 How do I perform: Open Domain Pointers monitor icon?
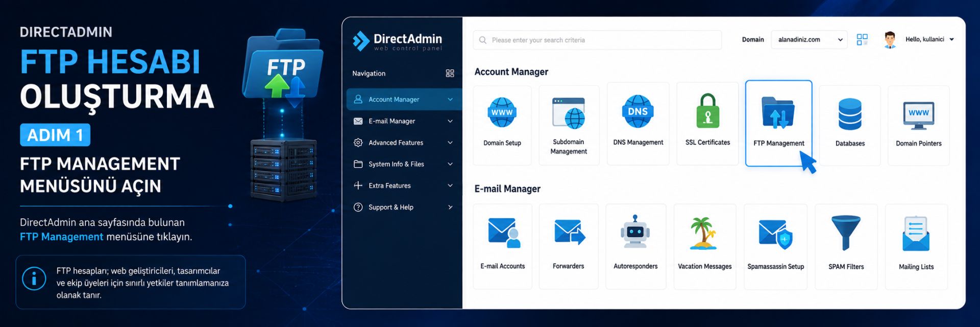[x=918, y=115]
